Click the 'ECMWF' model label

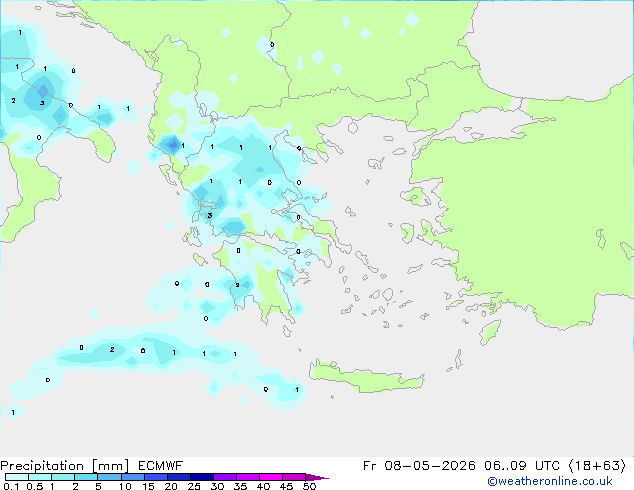[161, 466]
